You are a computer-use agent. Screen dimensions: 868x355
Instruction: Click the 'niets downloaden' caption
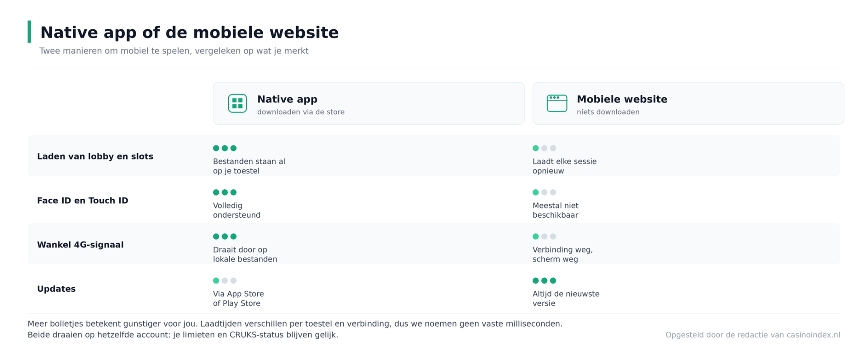coord(608,112)
